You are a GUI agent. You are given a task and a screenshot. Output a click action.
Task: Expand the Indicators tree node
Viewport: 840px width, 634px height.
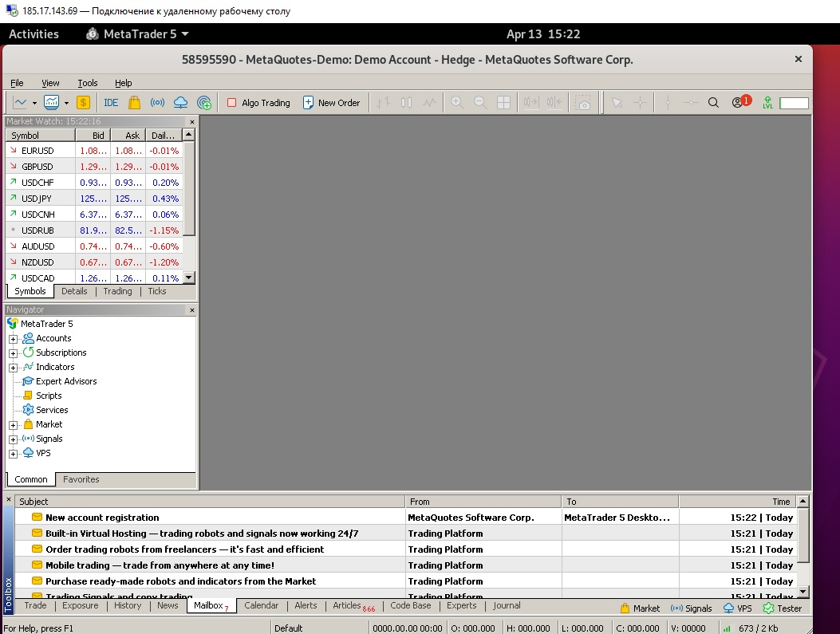[13, 368]
